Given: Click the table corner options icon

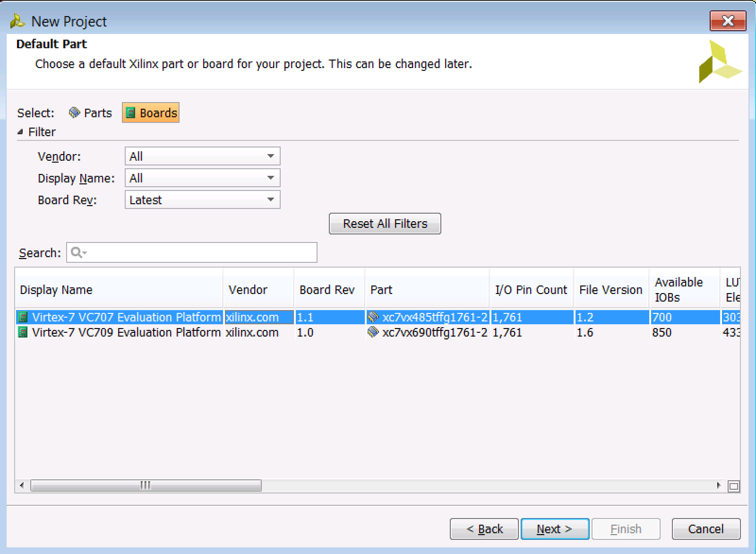Looking at the screenshot, I should point(734,486).
